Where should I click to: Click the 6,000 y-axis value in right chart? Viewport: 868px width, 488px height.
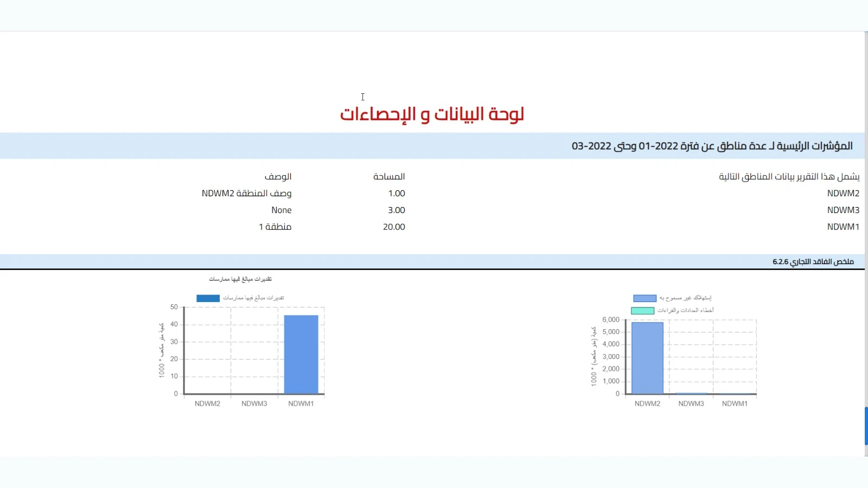tap(611, 320)
